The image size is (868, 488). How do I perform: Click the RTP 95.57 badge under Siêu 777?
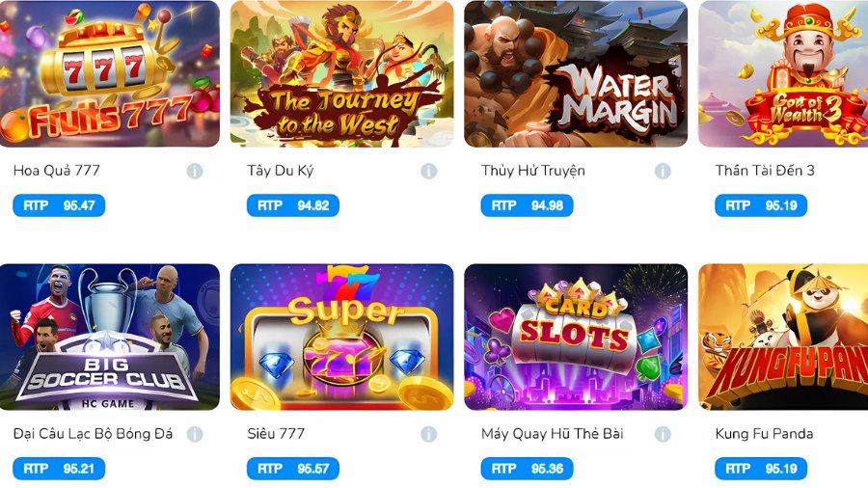[293, 469]
